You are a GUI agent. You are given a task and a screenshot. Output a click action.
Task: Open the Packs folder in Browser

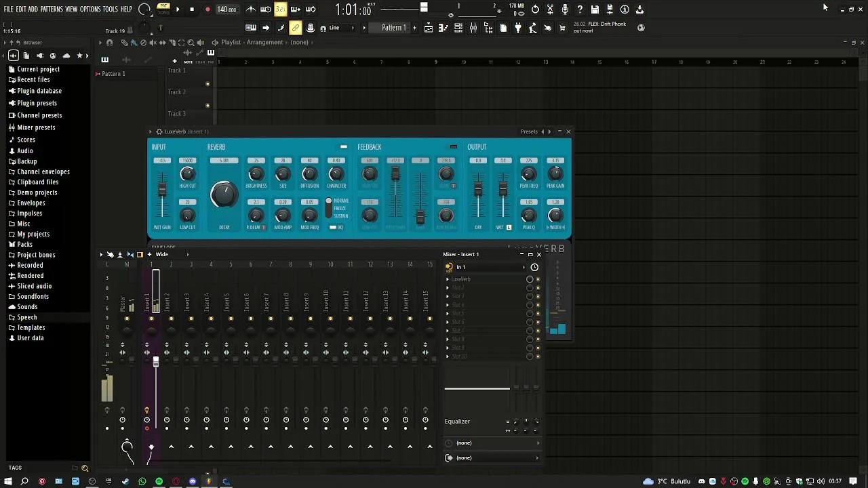pos(24,245)
